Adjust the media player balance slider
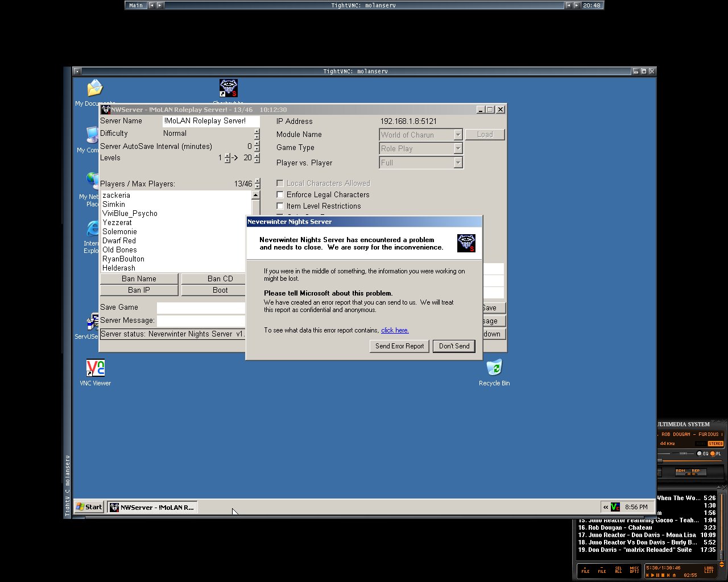The image size is (728, 582). pyautogui.click(x=683, y=454)
